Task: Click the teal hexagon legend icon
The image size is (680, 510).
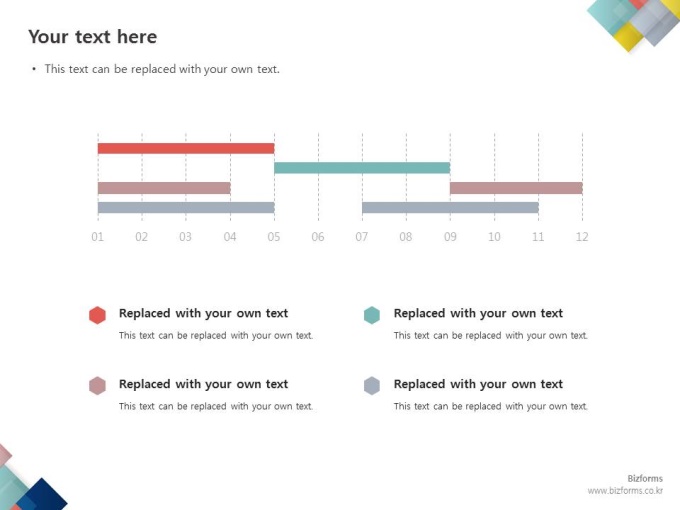Action: coord(372,315)
